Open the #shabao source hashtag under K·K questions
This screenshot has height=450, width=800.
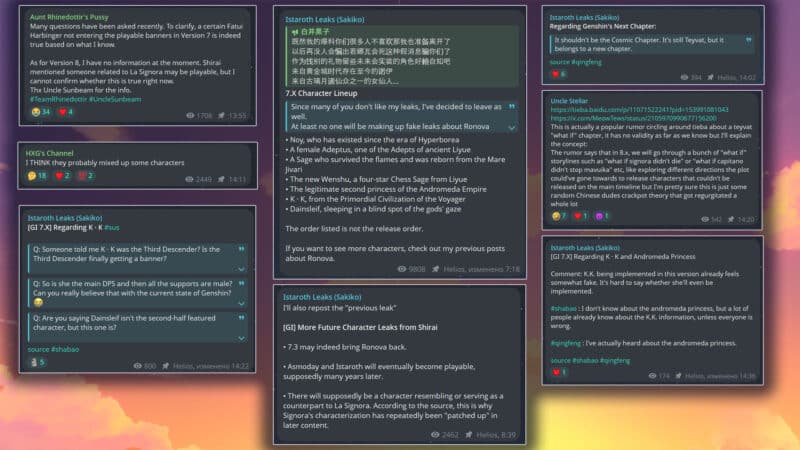[x=65, y=349]
